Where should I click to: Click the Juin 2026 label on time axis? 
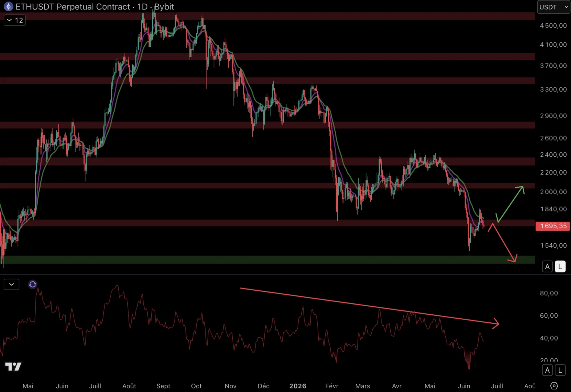tap(464, 386)
